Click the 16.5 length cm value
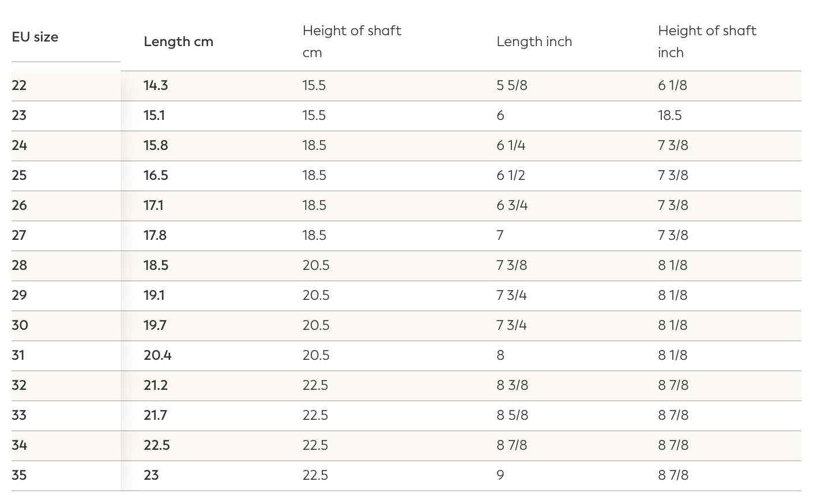Screen dimensions: 813x504 [x=156, y=175]
